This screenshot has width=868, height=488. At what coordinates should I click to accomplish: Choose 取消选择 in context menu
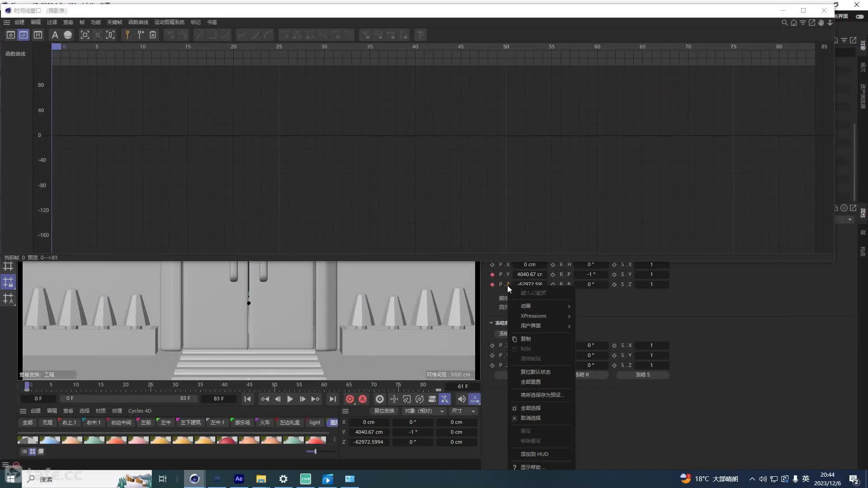[x=542, y=418]
